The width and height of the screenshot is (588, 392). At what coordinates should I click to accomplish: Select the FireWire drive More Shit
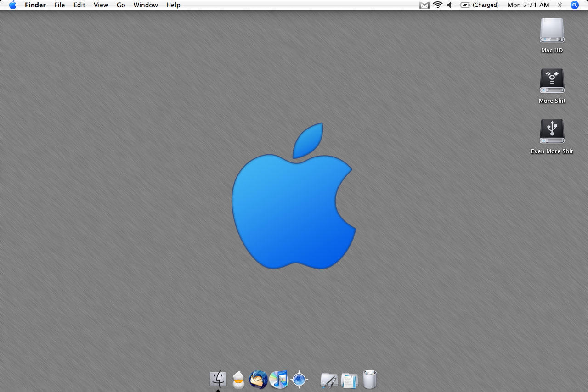tap(552, 81)
